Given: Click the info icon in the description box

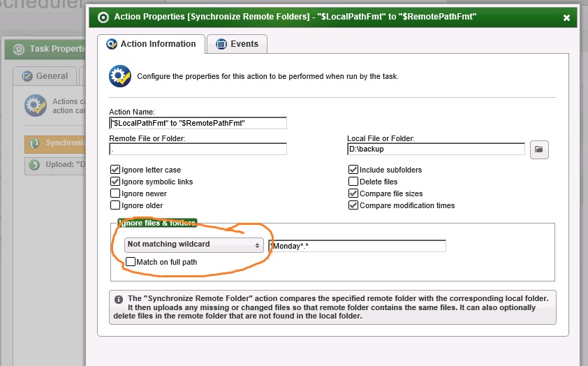Looking at the screenshot, I should point(119,300).
